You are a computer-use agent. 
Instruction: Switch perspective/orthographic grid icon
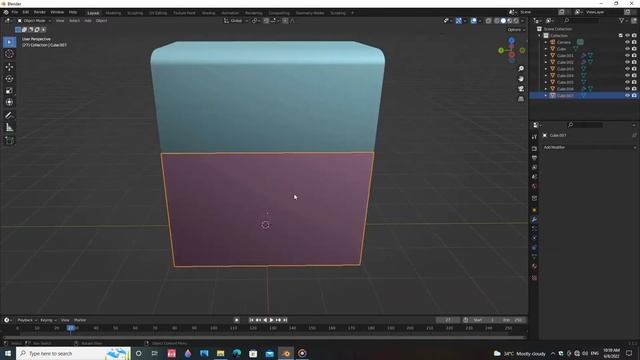pyautogui.click(x=521, y=99)
